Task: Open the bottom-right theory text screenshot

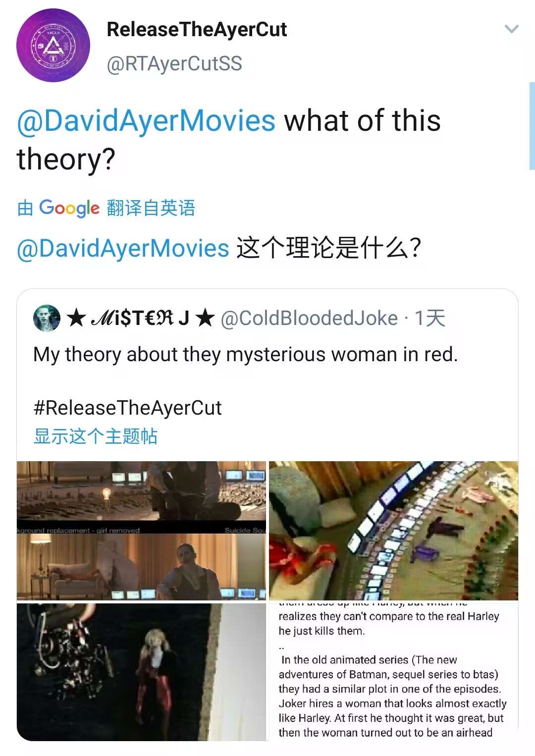Action: (393, 672)
